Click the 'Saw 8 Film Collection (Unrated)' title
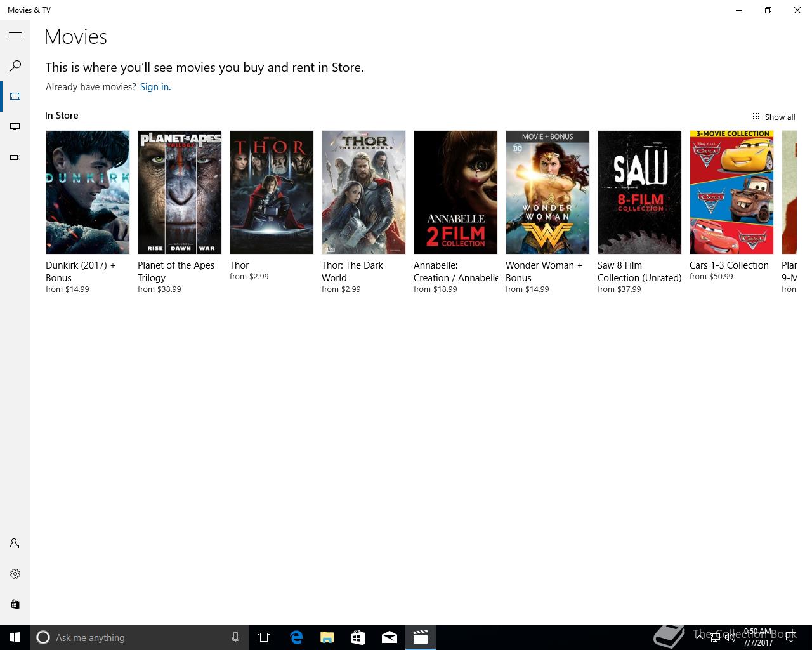Viewport: 812px width, 650px height. tap(639, 272)
